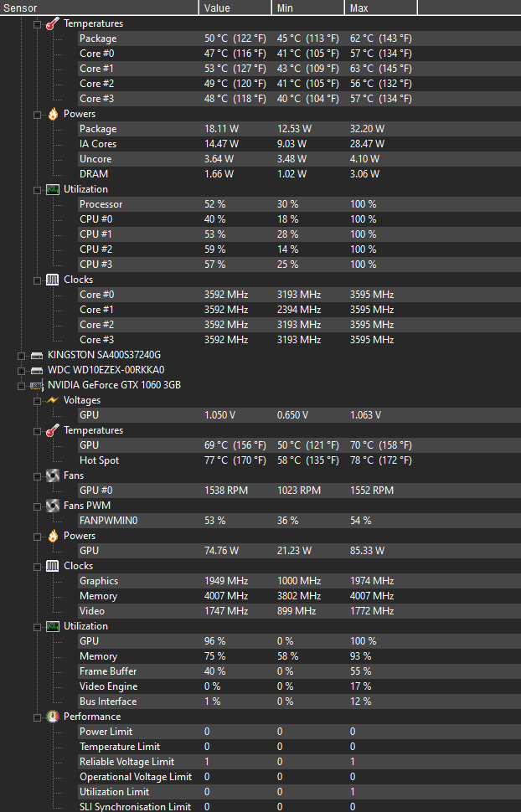Click the Performance group gauge icon
The image size is (521, 812).
coord(53,717)
